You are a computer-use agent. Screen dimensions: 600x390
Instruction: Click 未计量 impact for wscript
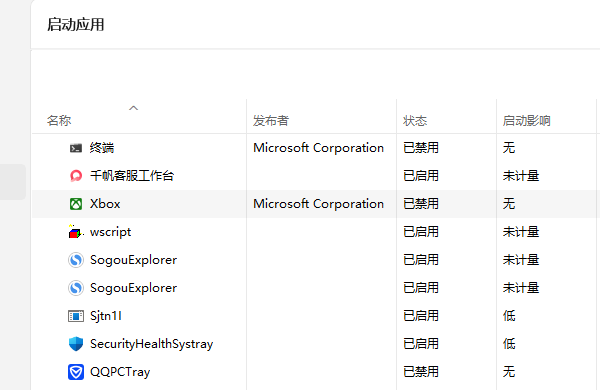(521, 232)
